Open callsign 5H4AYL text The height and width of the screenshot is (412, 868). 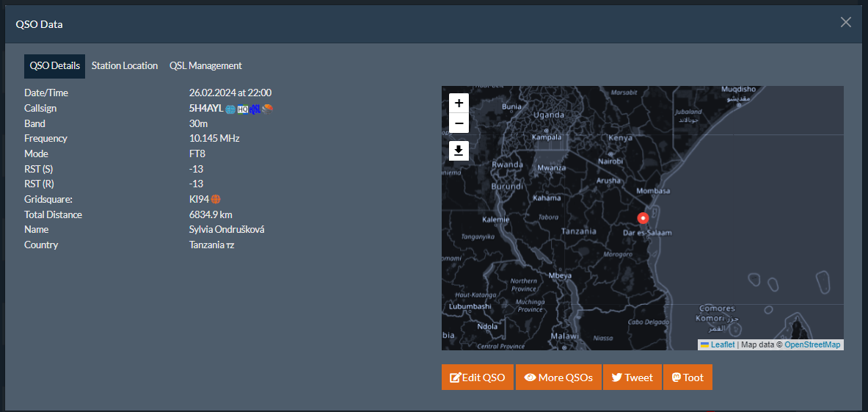[206, 109]
